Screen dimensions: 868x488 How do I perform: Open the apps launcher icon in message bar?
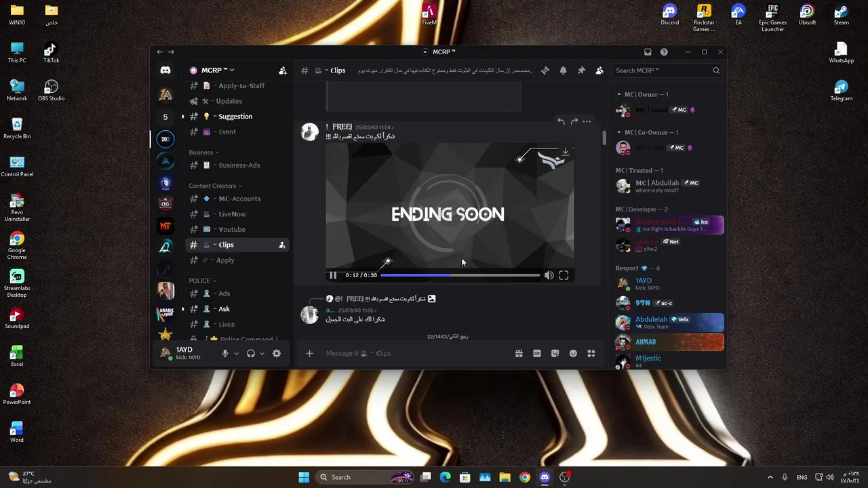pyautogui.click(x=591, y=353)
